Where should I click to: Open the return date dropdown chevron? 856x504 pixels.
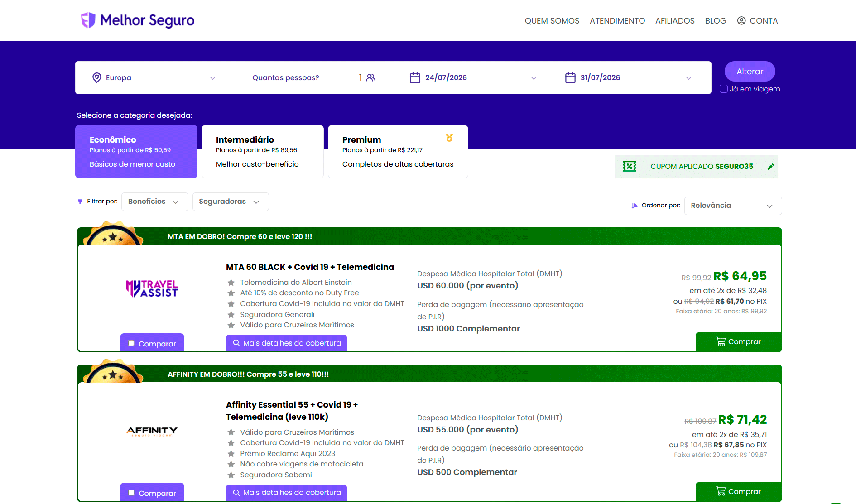coord(688,78)
